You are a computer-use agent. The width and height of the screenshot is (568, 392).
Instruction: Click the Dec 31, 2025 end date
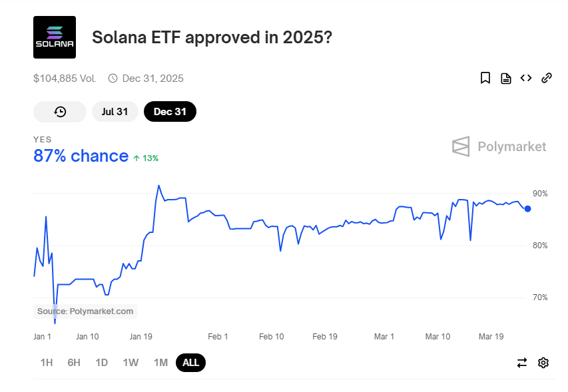click(152, 79)
